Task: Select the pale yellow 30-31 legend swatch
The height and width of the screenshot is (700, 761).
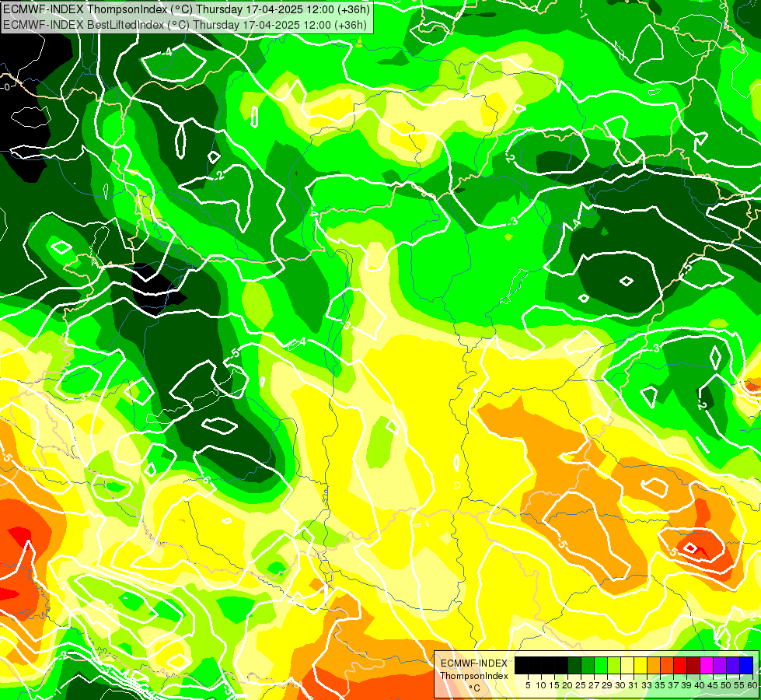Action: point(627,666)
